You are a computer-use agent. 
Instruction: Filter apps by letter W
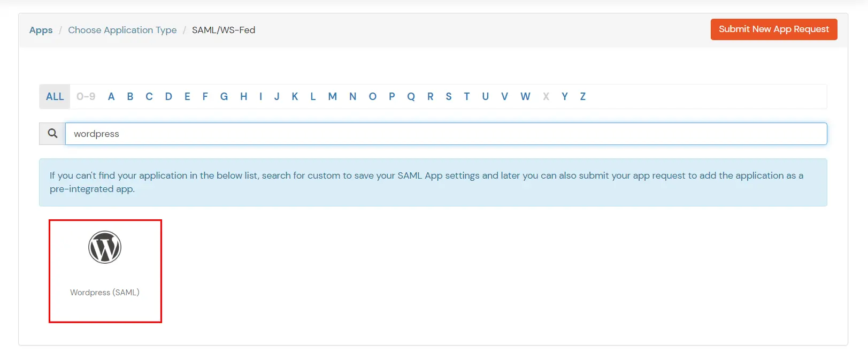pos(525,97)
